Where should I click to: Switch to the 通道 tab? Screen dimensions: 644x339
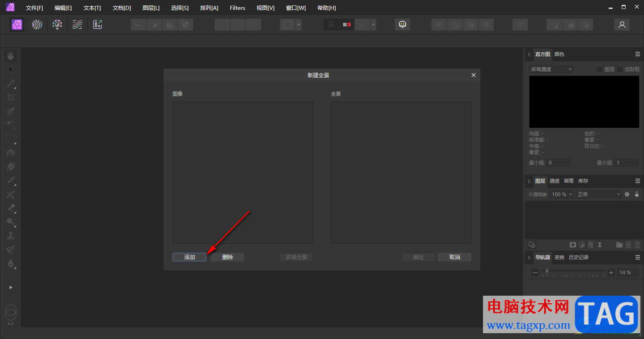click(555, 181)
